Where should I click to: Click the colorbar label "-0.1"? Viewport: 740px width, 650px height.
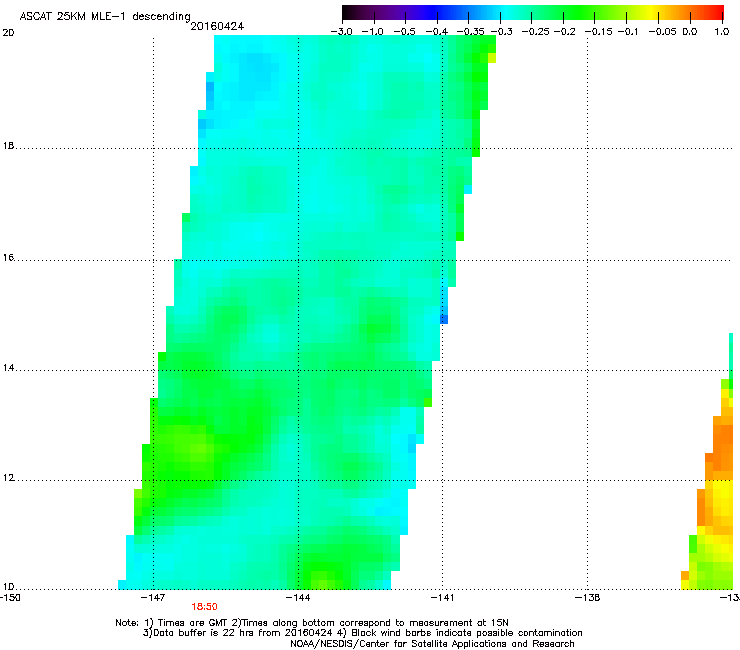[628, 32]
